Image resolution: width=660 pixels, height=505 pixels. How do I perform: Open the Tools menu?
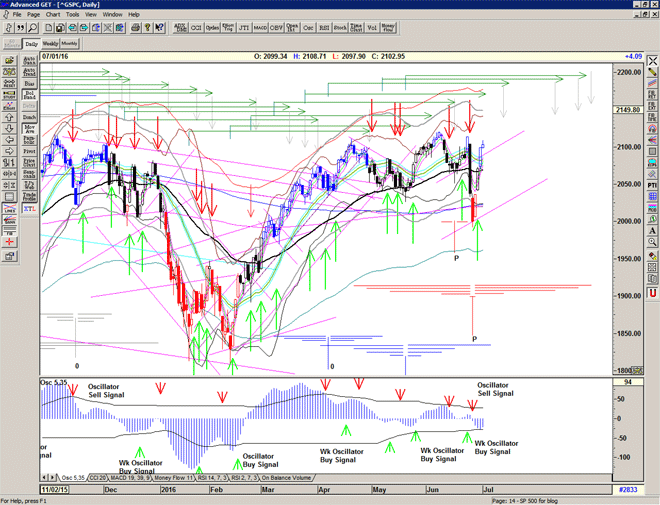[73, 15]
